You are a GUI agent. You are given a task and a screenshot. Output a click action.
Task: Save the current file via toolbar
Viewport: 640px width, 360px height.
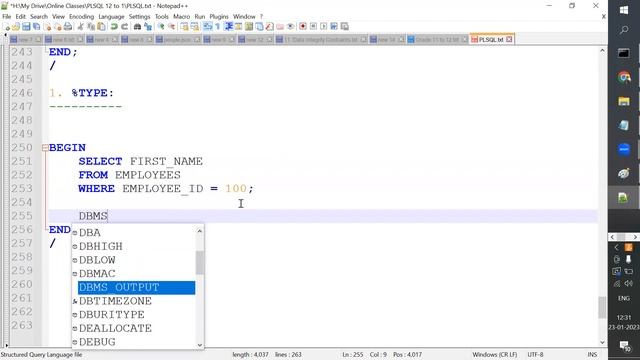[x=26, y=27]
